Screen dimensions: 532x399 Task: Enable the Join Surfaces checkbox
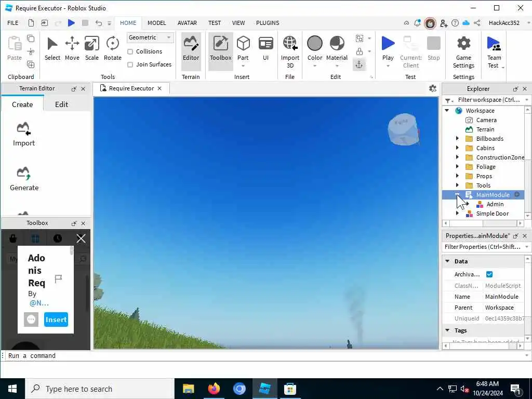click(130, 64)
